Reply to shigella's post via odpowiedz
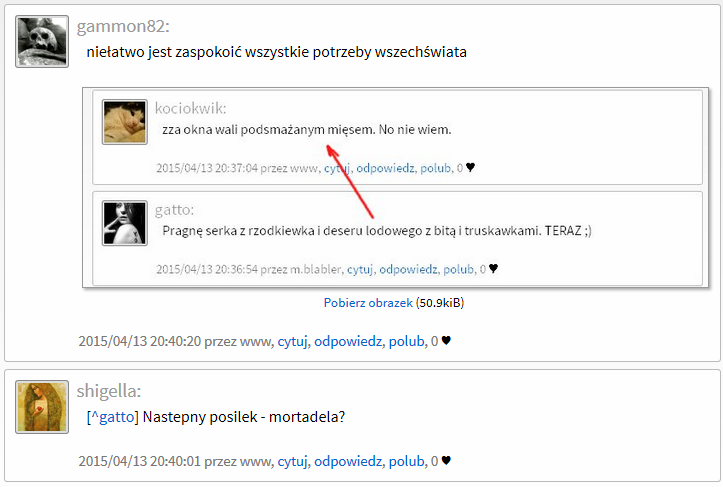Image resolution: width=723 pixels, height=487 pixels. pos(348,461)
